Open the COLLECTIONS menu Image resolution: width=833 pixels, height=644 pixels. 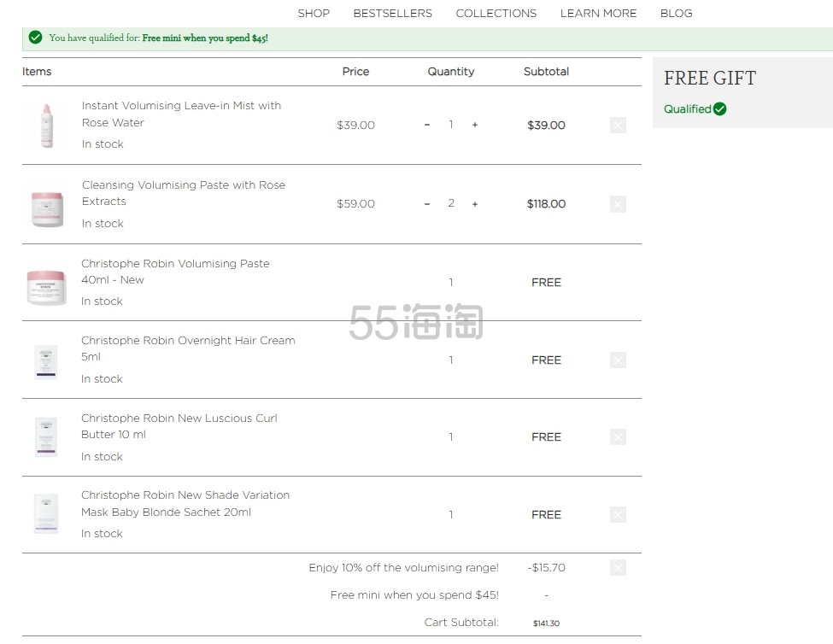[x=496, y=14]
